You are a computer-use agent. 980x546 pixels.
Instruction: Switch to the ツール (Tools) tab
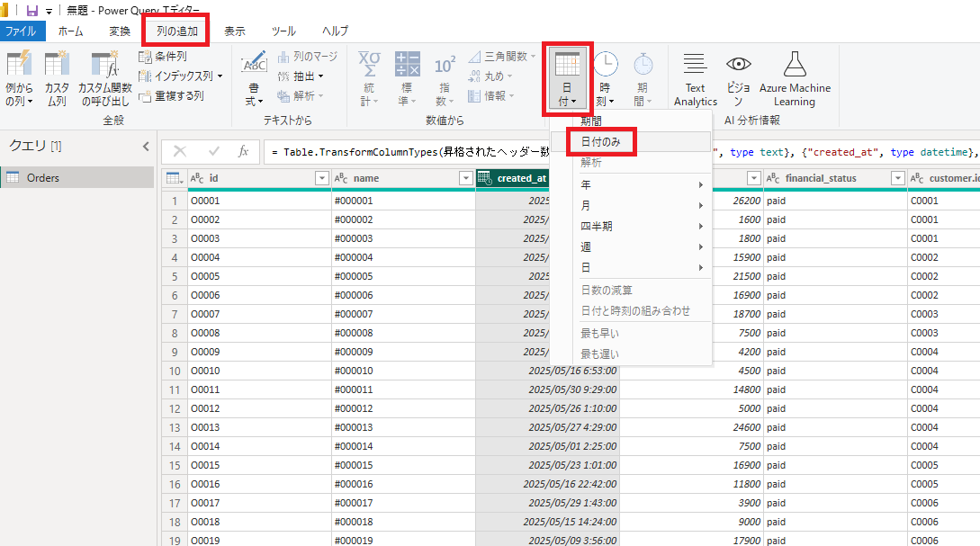point(283,31)
